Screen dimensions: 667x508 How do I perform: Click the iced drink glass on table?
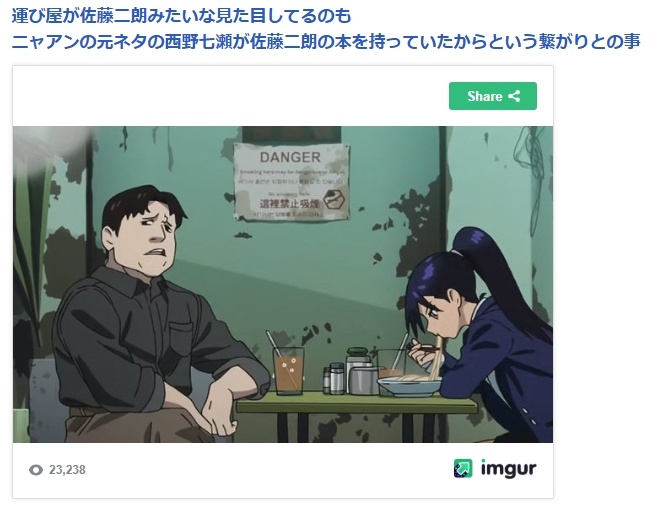click(x=289, y=371)
